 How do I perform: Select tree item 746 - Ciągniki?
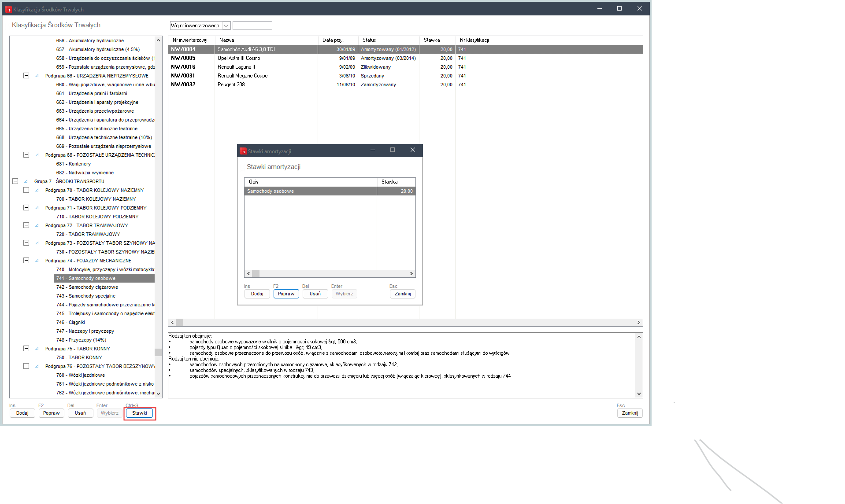[70, 322]
